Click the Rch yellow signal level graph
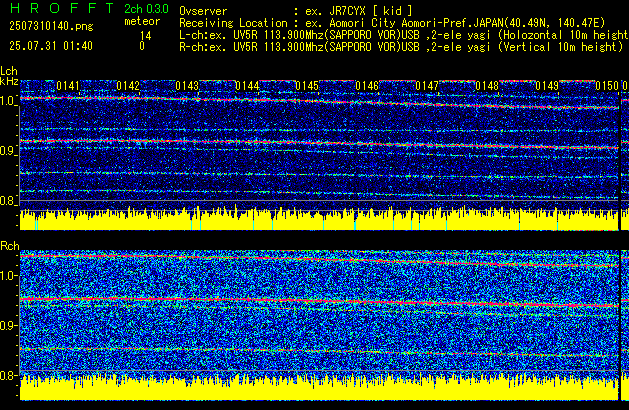This screenshot has width=629, height=410. click(x=319, y=388)
